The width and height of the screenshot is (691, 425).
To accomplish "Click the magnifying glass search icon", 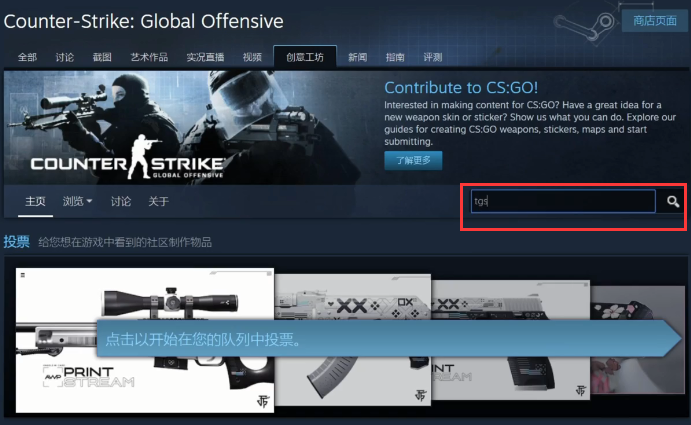I will click(672, 201).
